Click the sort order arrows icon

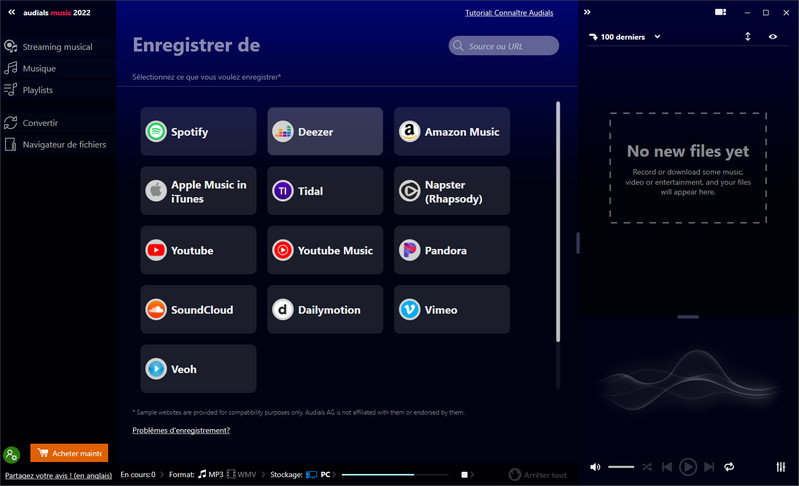click(747, 37)
